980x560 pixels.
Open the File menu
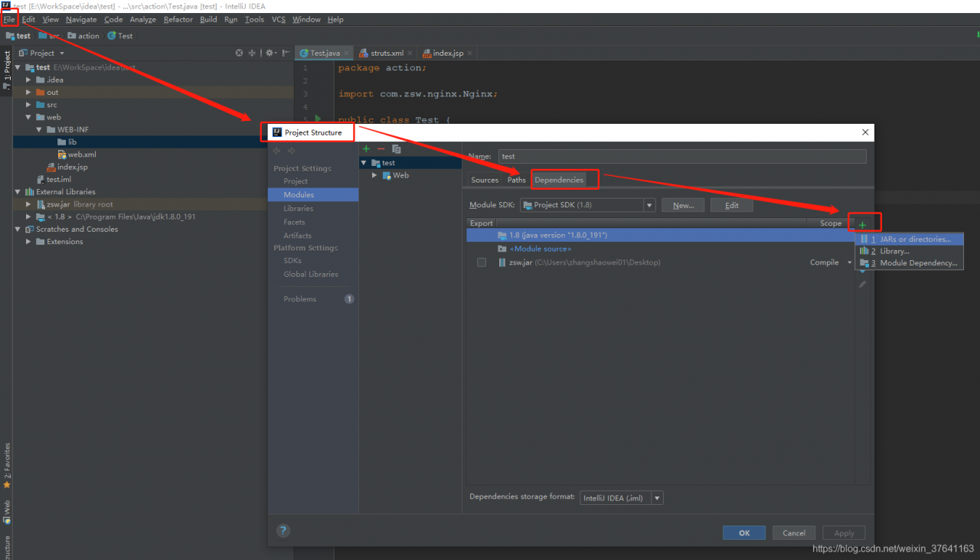coord(9,19)
